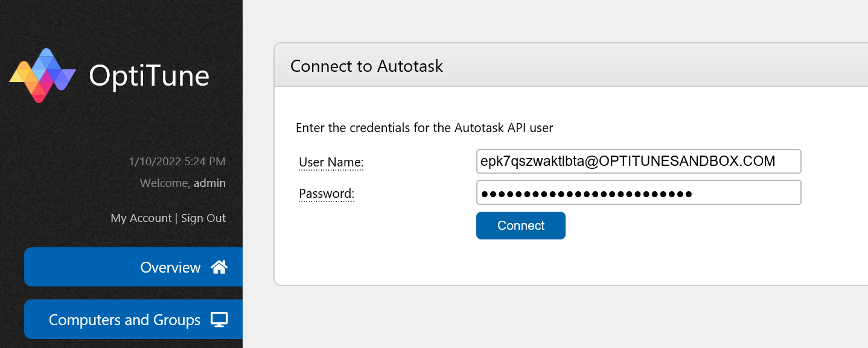Open the My Account link
868x348 pixels.
coord(141,218)
